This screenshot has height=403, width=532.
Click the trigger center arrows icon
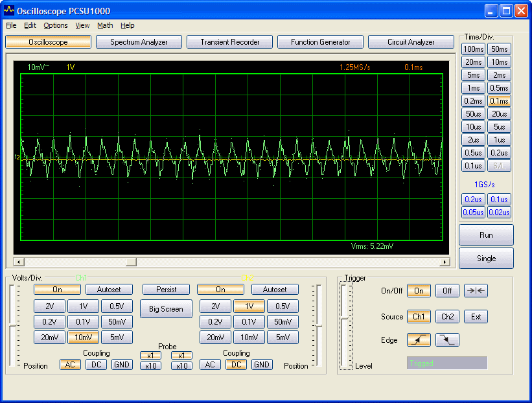[x=476, y=291]
